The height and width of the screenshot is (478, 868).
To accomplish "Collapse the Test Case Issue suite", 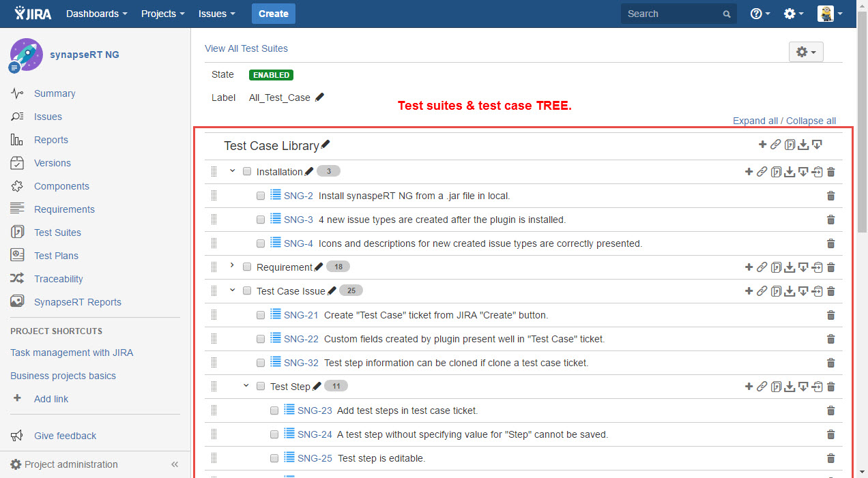I will [x=232, y=290].
